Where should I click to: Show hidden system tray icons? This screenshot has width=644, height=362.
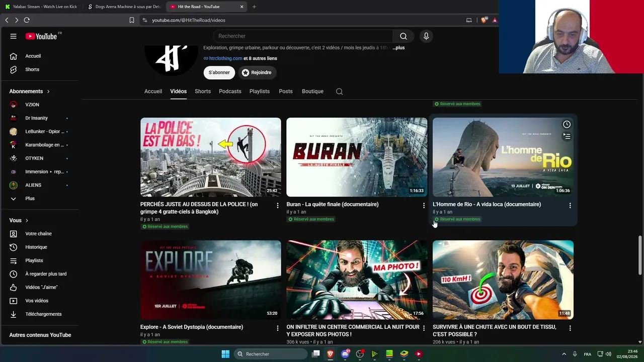coord(564,354)
